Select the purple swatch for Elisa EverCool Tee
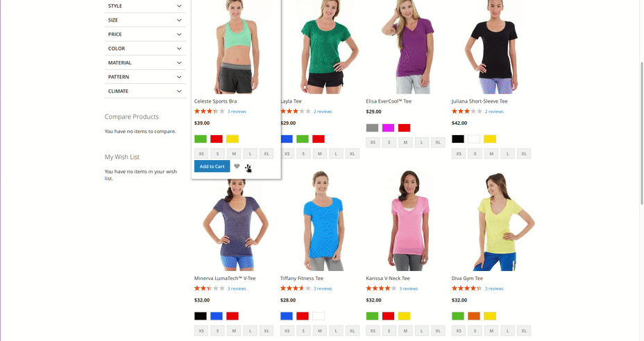This screenshot has width=644, height=341. (388, 128)
